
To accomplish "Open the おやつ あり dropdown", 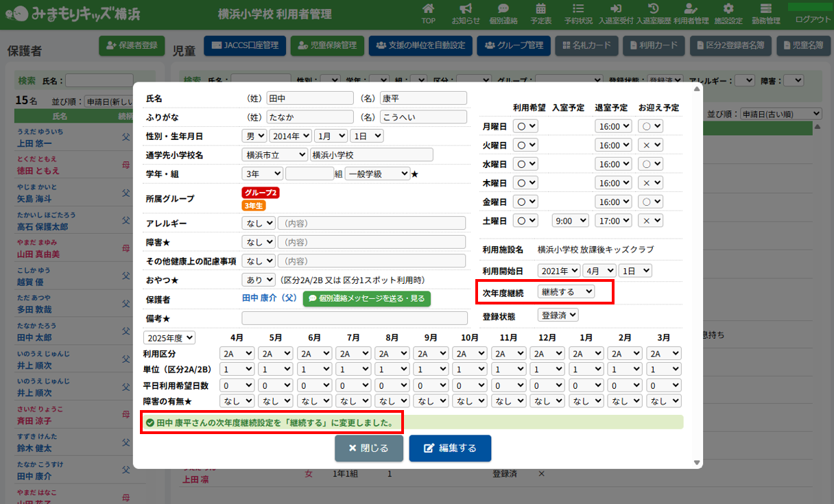I will click(259, 280).
